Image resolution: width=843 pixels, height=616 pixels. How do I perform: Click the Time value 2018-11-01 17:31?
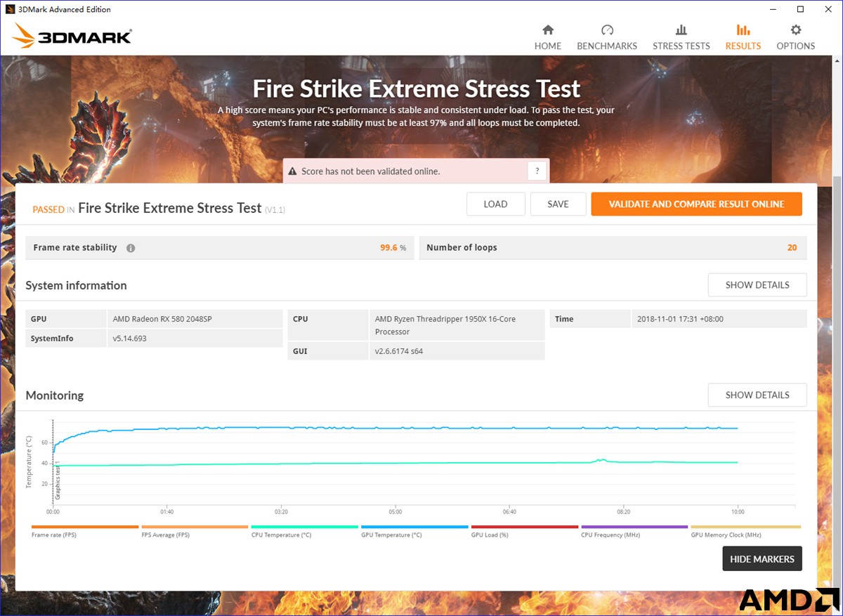(x=680, y=319)
